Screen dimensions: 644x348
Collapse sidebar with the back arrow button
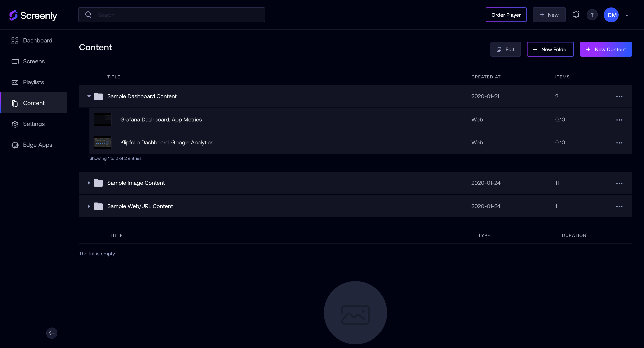[x=52, y=333]
